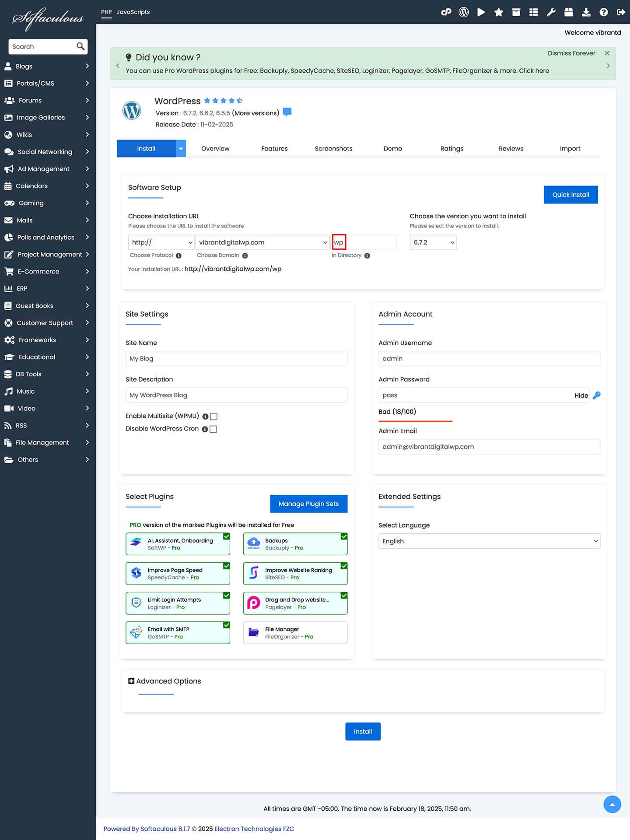Show the next tip with right arrow
Image resolution: width=630 pixels, height=840 pixels.
click(608, 66)
